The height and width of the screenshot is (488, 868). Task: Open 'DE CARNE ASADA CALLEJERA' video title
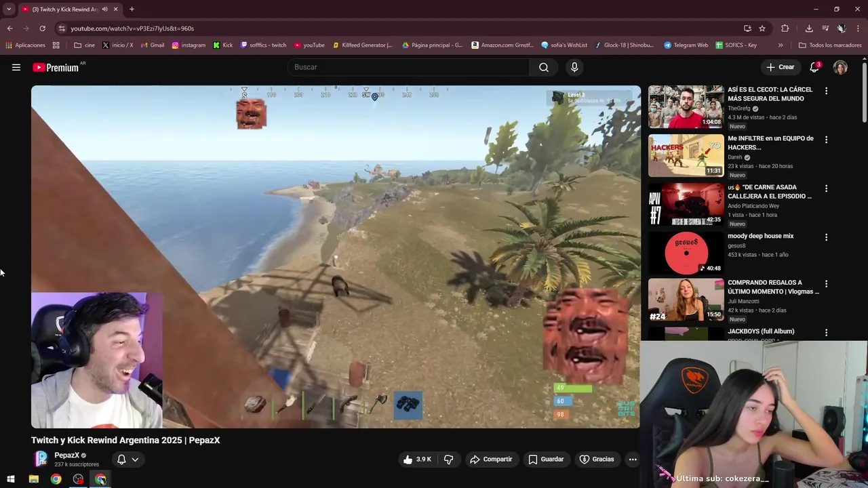pos(770,192)
